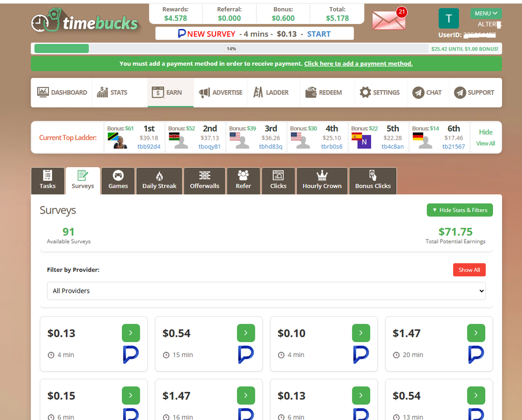This screenshot has width=522, height=420.
Task: Go to the Dashboard section
Action: coord(62,92)
